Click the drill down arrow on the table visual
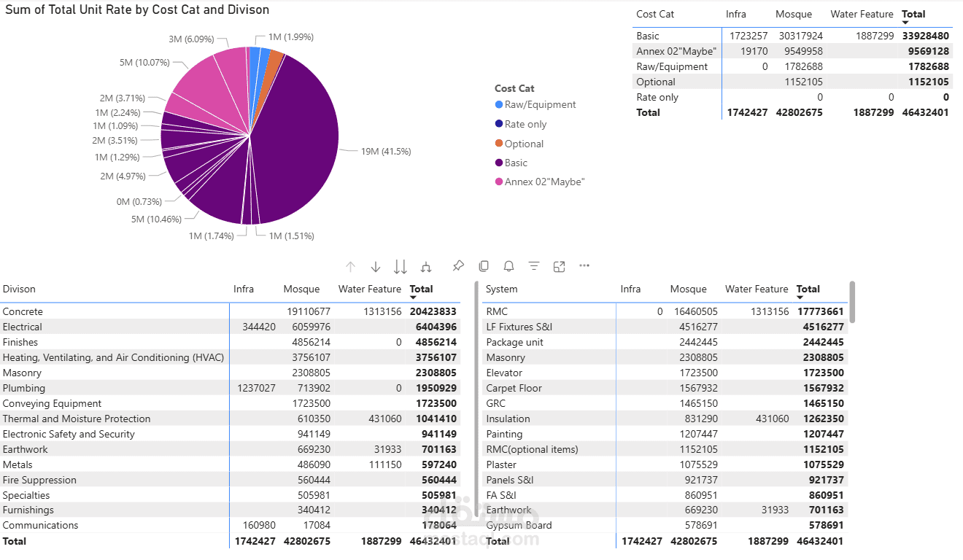This screenshot has height=560, width=963. click(375, 266)
